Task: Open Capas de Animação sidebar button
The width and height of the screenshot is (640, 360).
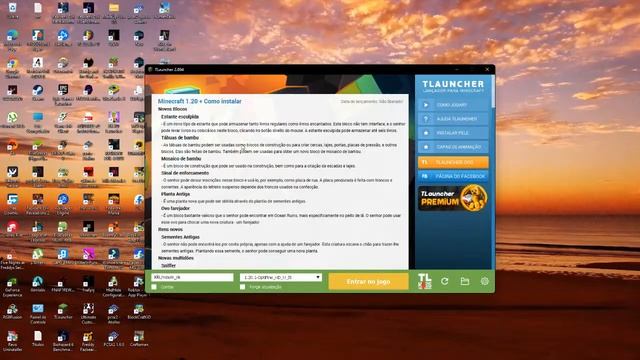Action: coord(453,147)
